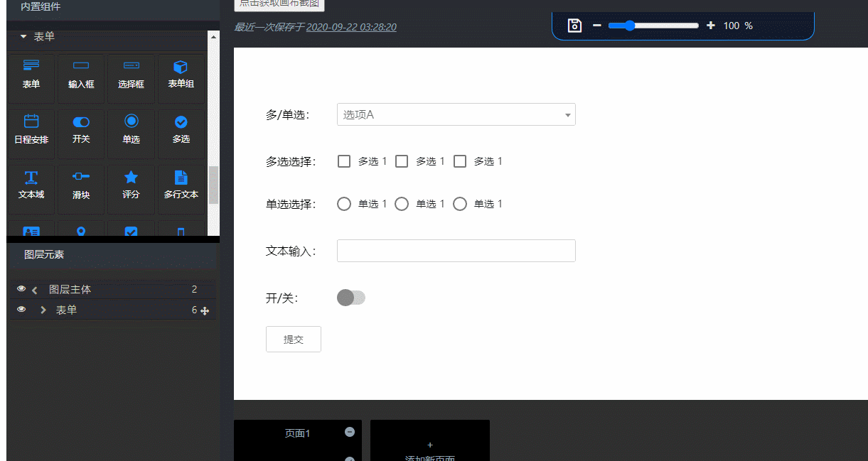The height and width of the screenshot is (461, 868).
Task: Click the 提交 submit button
Action: tap(293, 340)
